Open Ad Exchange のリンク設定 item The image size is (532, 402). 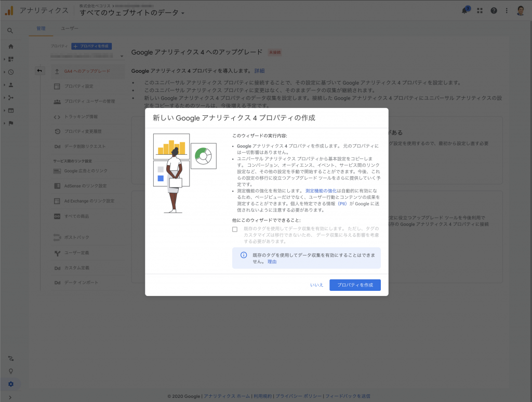pyautogui.click(x=87, y=201)
